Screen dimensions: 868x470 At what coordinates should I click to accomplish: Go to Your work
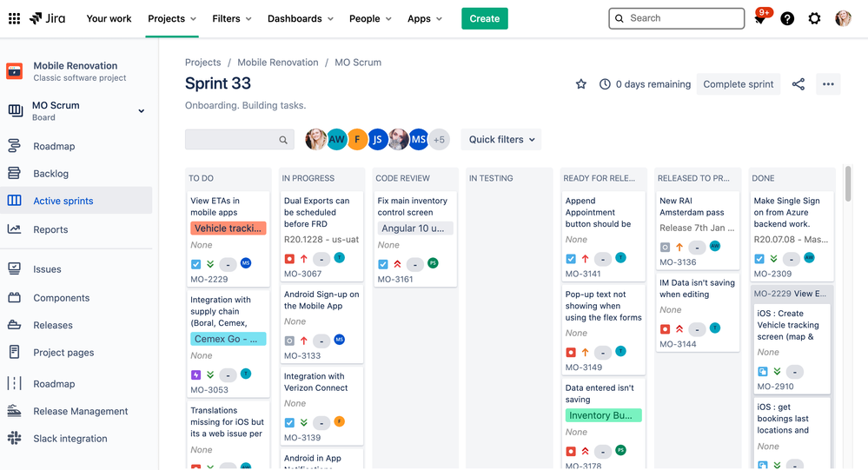(109, 19)
